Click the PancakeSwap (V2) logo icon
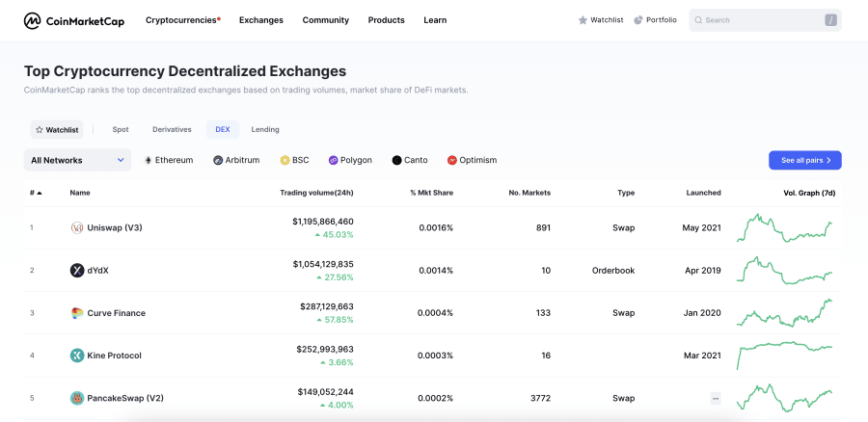The image size is (868, 422). [x=77, y=398]
